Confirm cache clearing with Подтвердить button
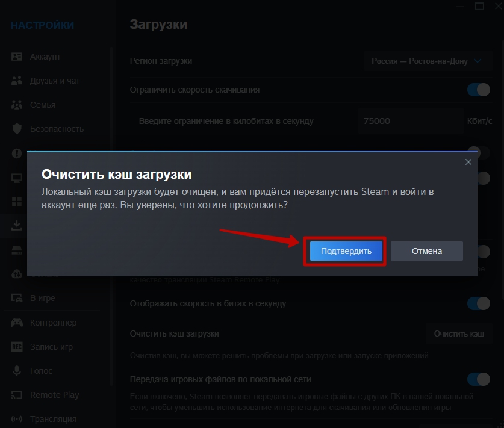This screenshot has width=504, height=428. point(346,251)
